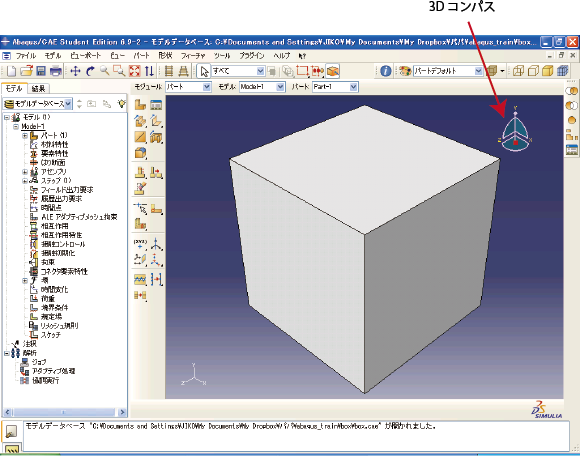Select the 荷重 tree item
Image resolution: width=580 pixels, height=456 pixels.
pos(48,298)
